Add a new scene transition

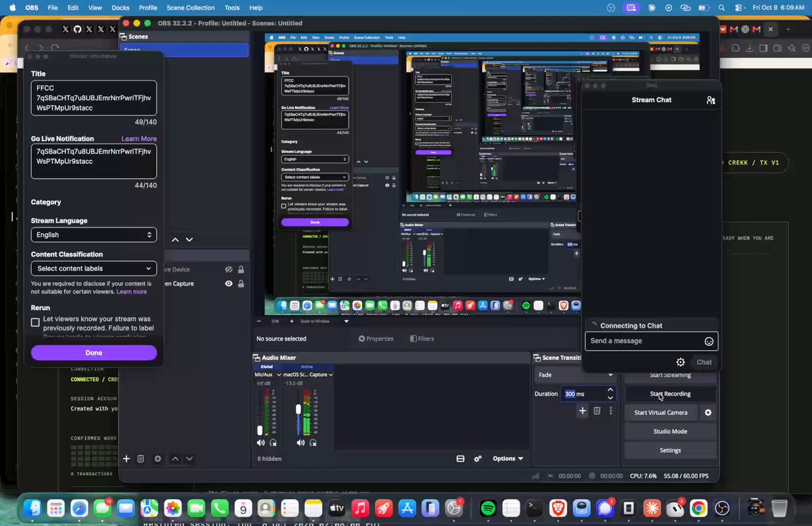pyautogui.click(x=582, y=410)
